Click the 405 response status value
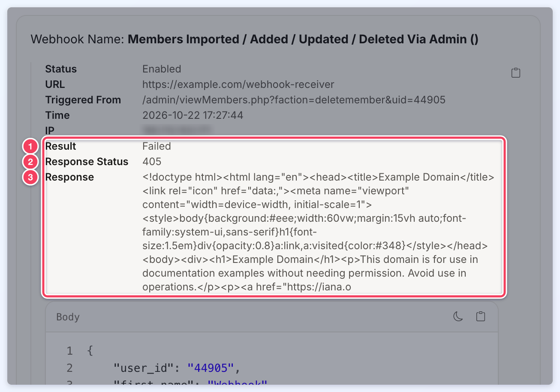This screenshot has height=392, width=560. coord(152,162)
